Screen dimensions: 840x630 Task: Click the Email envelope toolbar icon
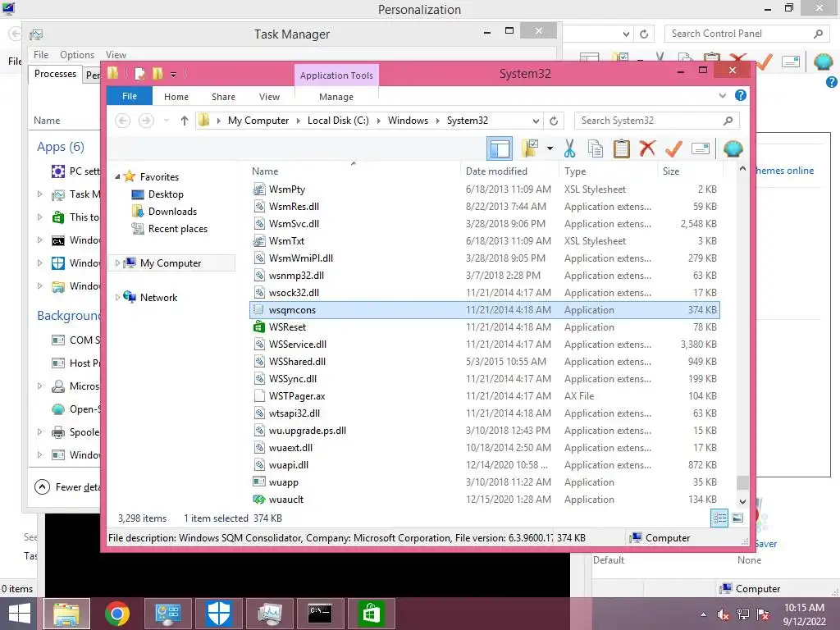click(701, 148)
